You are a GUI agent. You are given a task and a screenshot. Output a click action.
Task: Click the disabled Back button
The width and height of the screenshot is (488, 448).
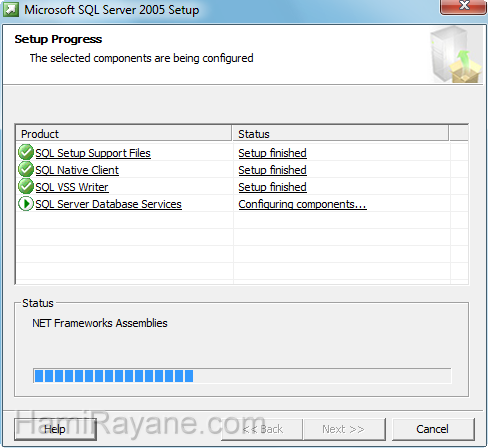[262, 429]
